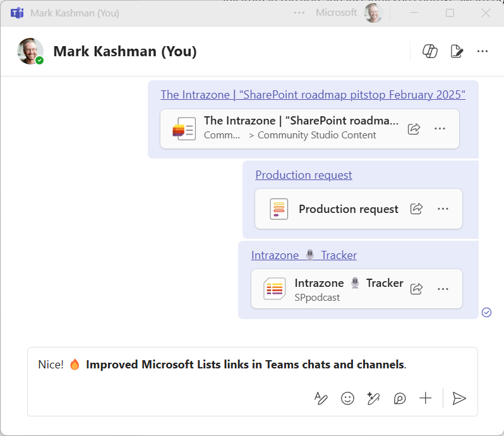
Task: Open the Production request hyperlink
Action: tap(303, 175)
